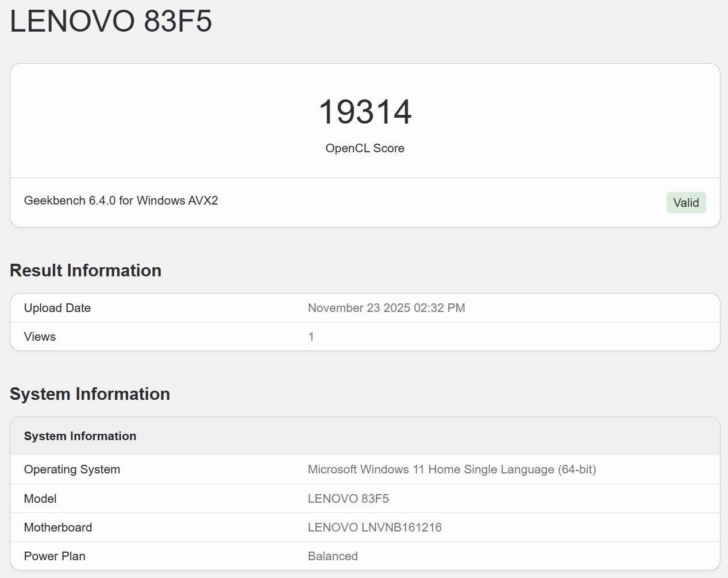Select the views count value 1
This screenshot has width=728, height=578.
(x=311, y=336)
